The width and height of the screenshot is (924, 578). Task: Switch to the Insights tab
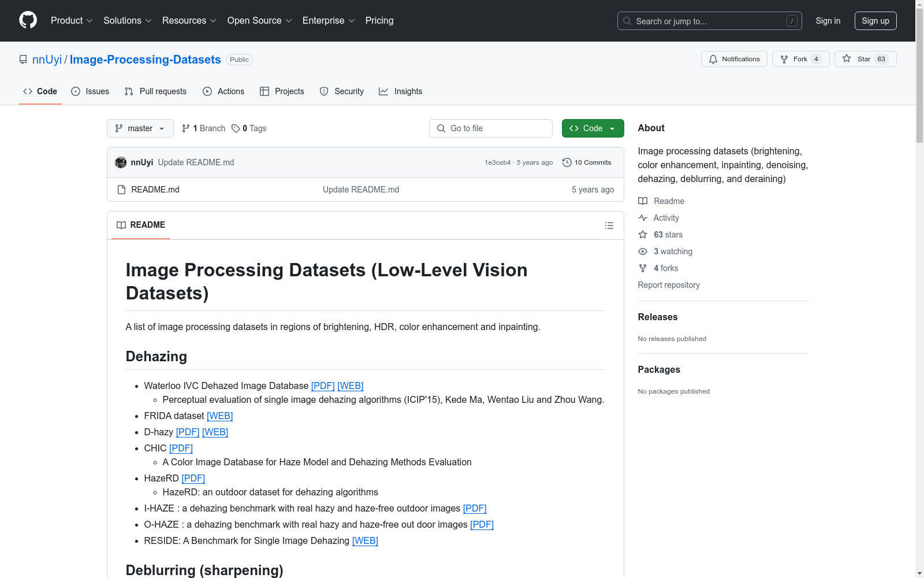pos(401,91)
